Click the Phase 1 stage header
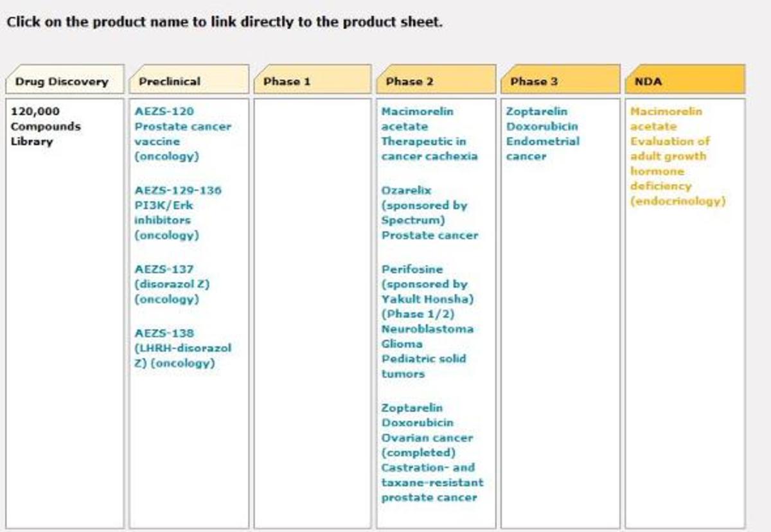 click(287, 82)
